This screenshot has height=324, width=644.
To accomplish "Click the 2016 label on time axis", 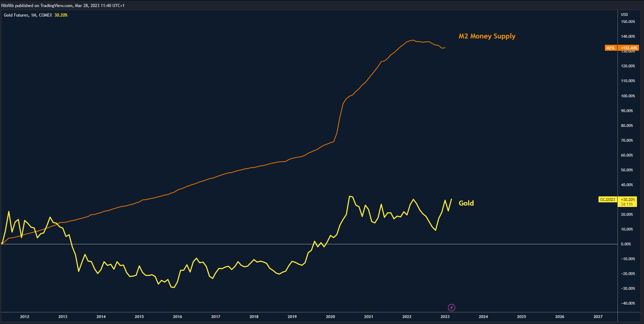I will click(177, 317).
